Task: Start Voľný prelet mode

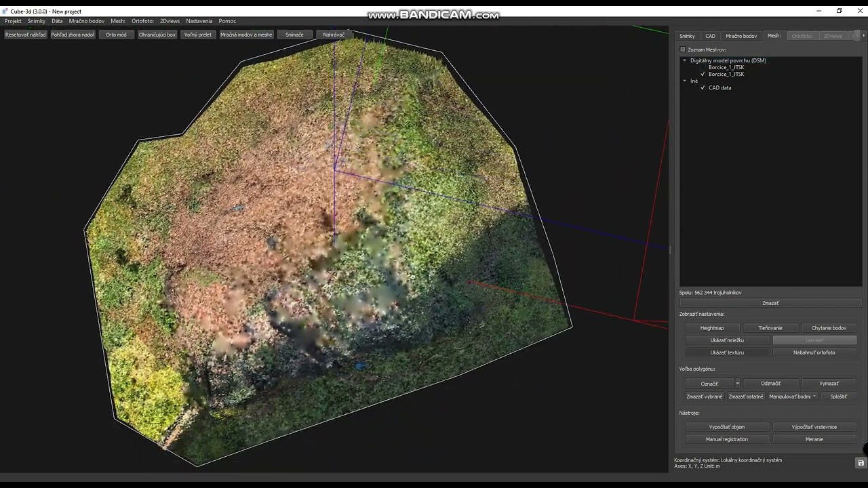Action: click(x=198, y=35)
